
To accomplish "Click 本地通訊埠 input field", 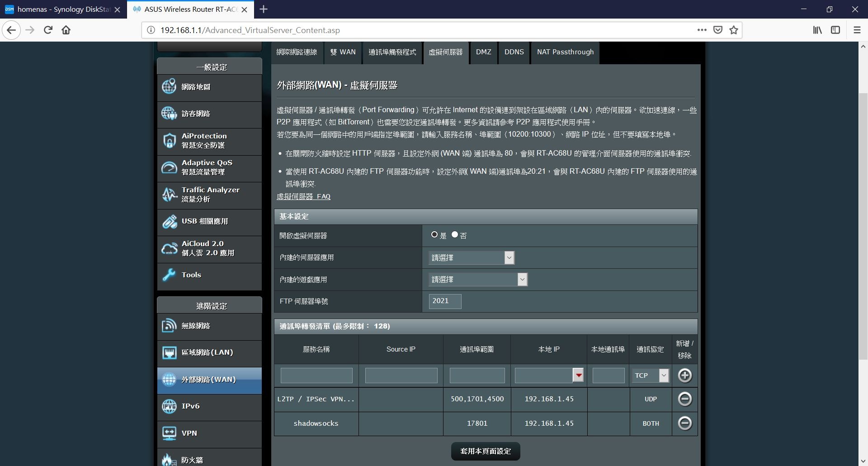I will (609, 375).
